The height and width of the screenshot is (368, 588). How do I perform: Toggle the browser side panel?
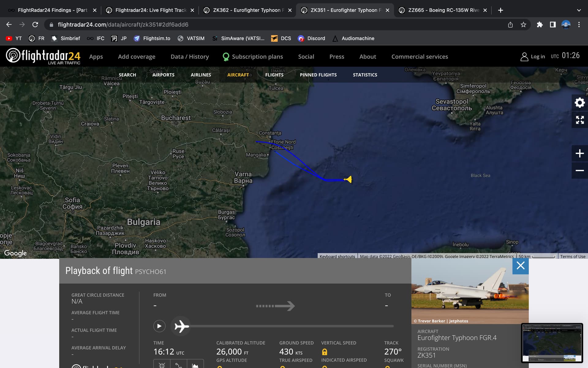(553, 25)
